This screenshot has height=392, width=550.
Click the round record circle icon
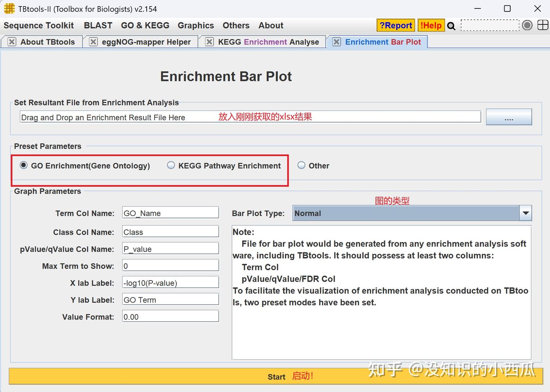pos(527,25)
